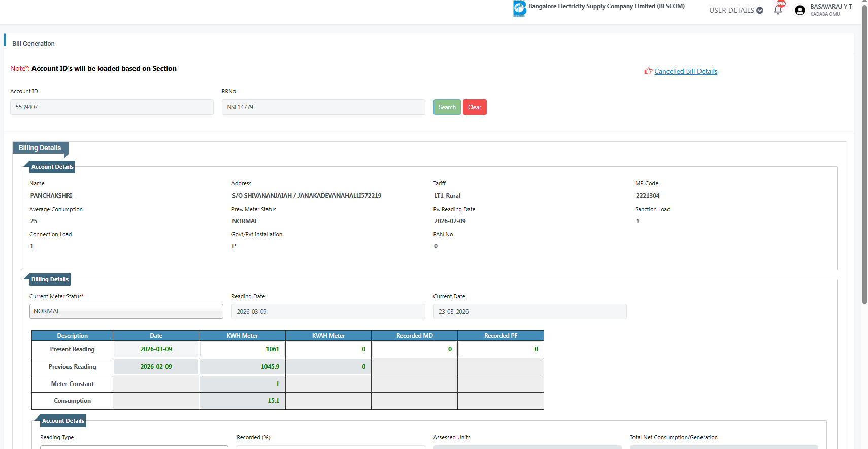Click the Present Reading KVAH Meter cell
Image resolution: width=868 pixels, height=449 pixels.
[328, 349]
